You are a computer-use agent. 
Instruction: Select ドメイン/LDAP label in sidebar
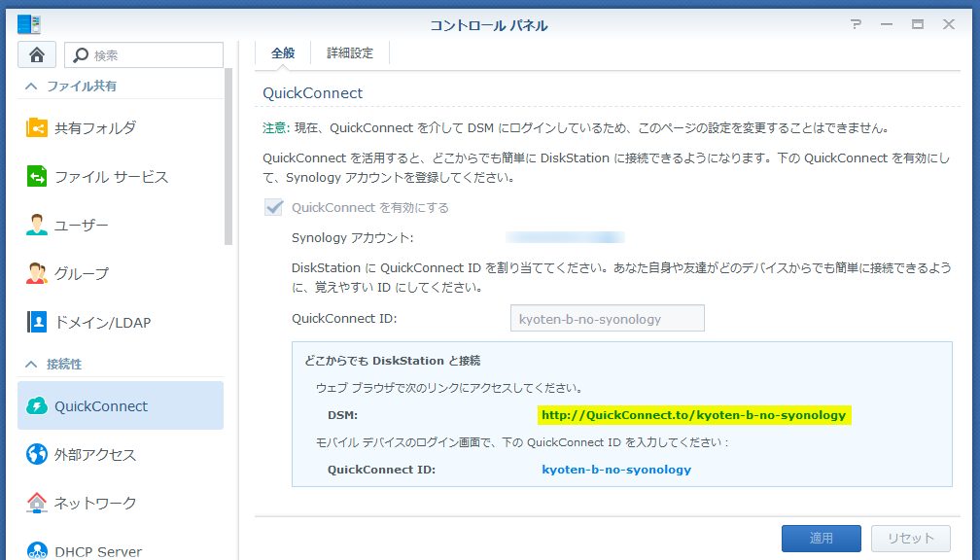click(x=102, y=323)
